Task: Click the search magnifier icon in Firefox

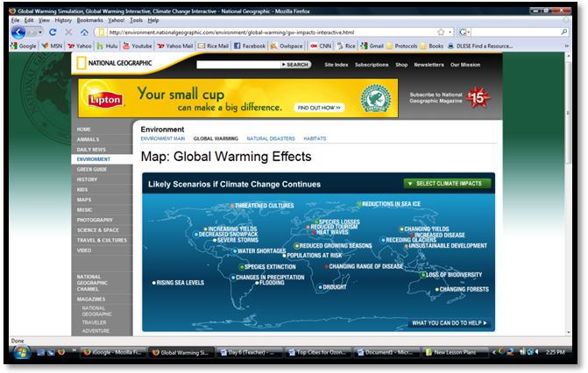Action: coord(563,32)
